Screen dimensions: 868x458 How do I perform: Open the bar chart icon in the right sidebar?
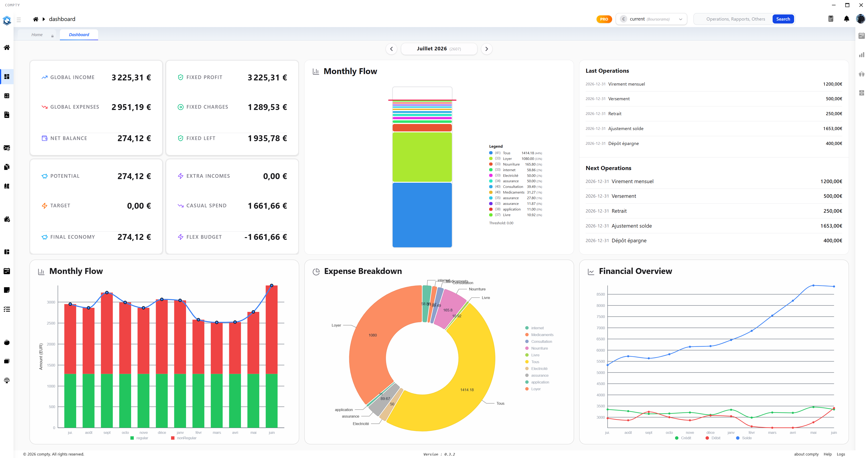pyautogui.click(x=862, y=55)
